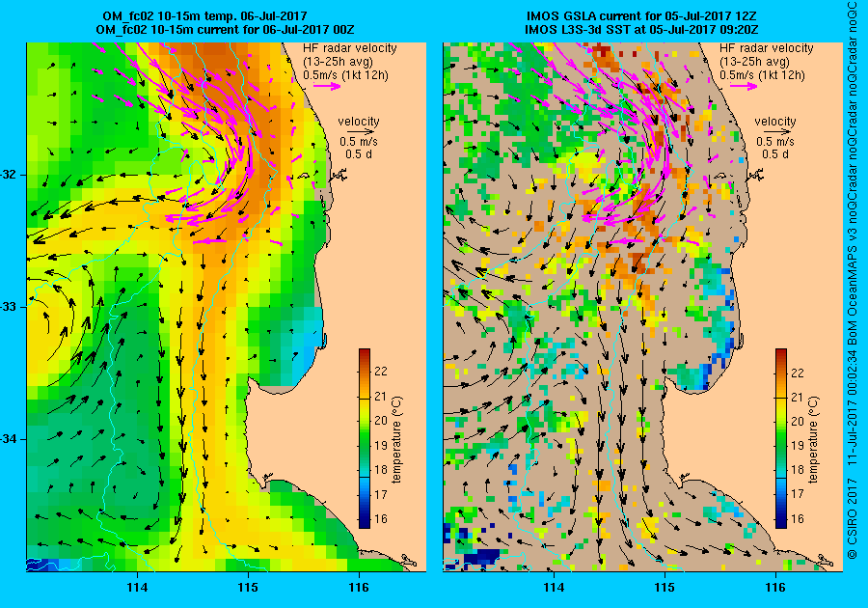
Task: Click '0.5 d' under velocity in IMOS map
Action: (x=775, y=154)
